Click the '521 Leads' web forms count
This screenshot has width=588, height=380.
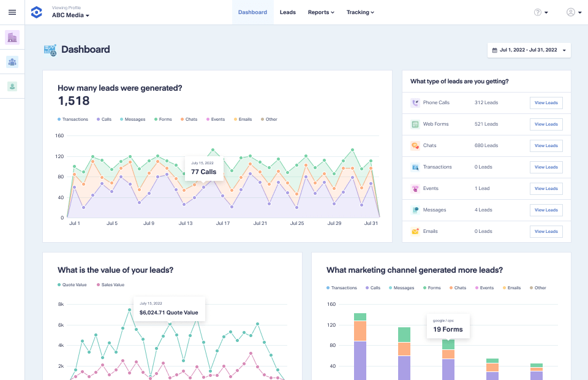(x=486, y=124)
